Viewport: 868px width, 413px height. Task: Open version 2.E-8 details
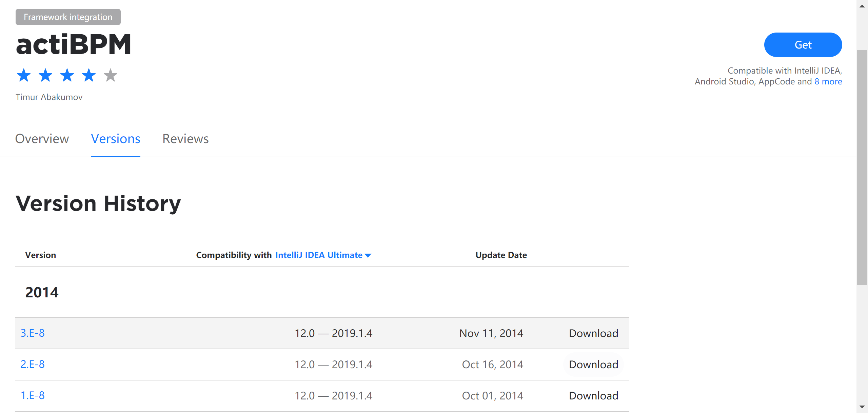point(33,365)
